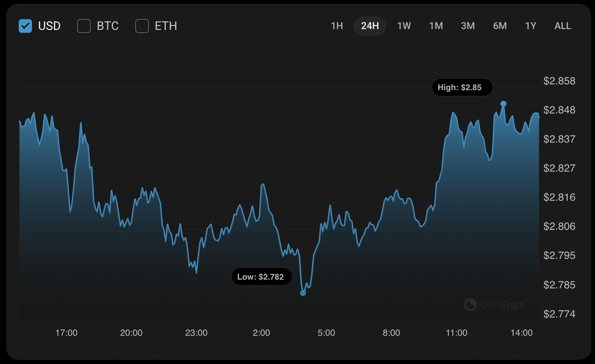Click the low price point marker dot
The width and height of the screenshot is (595, 364).
[x=303, y=293]
